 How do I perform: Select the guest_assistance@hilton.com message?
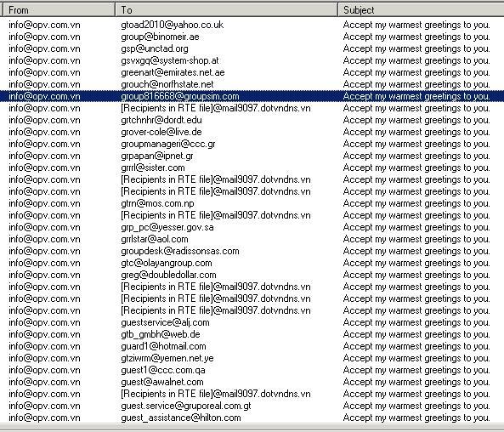(252, 418)
